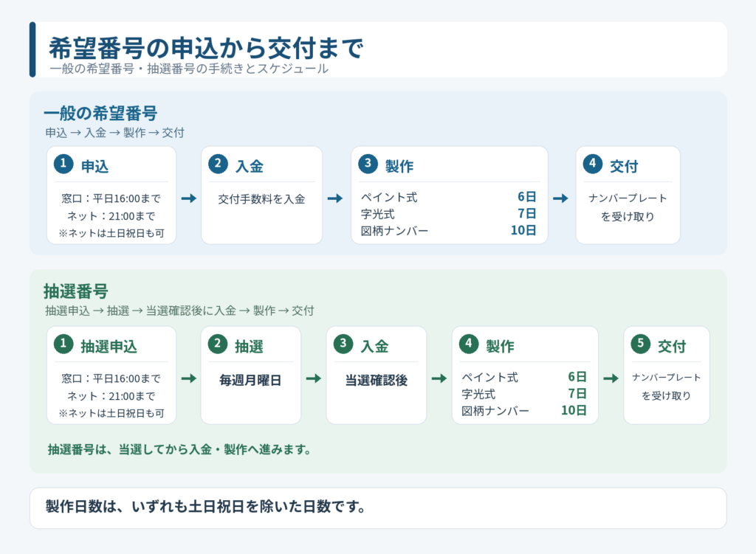
Task: Click the number 3 badge beside "製作" in 一般の希望番号
Action: [368, 164]
